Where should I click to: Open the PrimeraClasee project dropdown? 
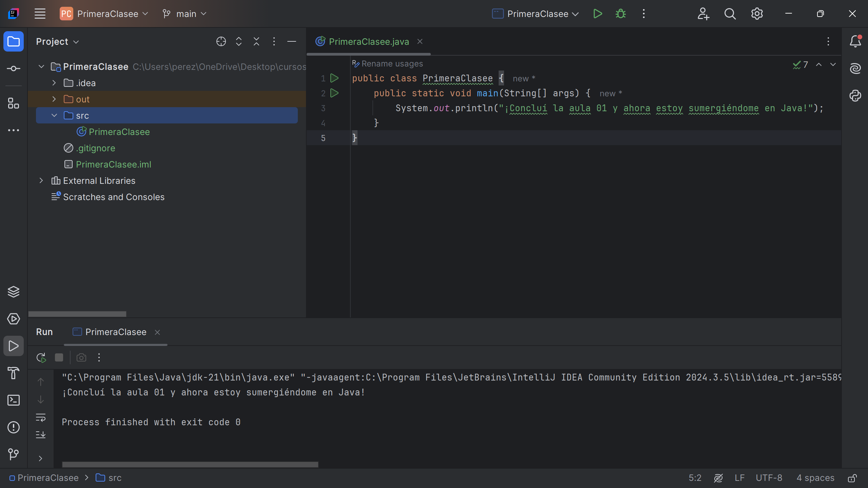104,14
